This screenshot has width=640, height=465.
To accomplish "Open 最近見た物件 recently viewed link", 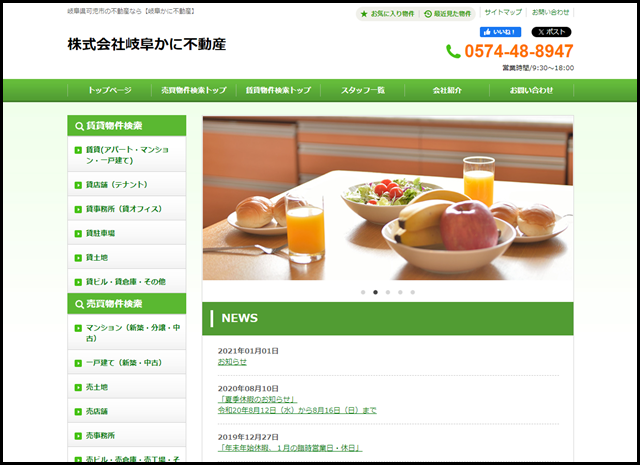I will coord(447,14).
